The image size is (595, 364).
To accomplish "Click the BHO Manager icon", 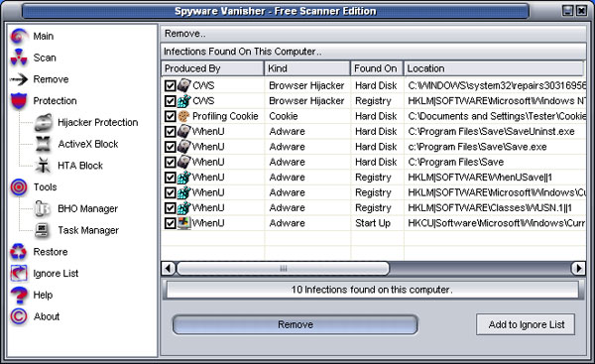I will [x=43, y=208].
